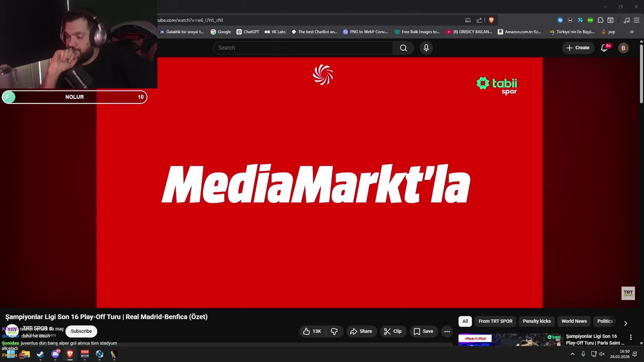
Task: Open Brave browser taskbar icon
Action: point(70,354)
